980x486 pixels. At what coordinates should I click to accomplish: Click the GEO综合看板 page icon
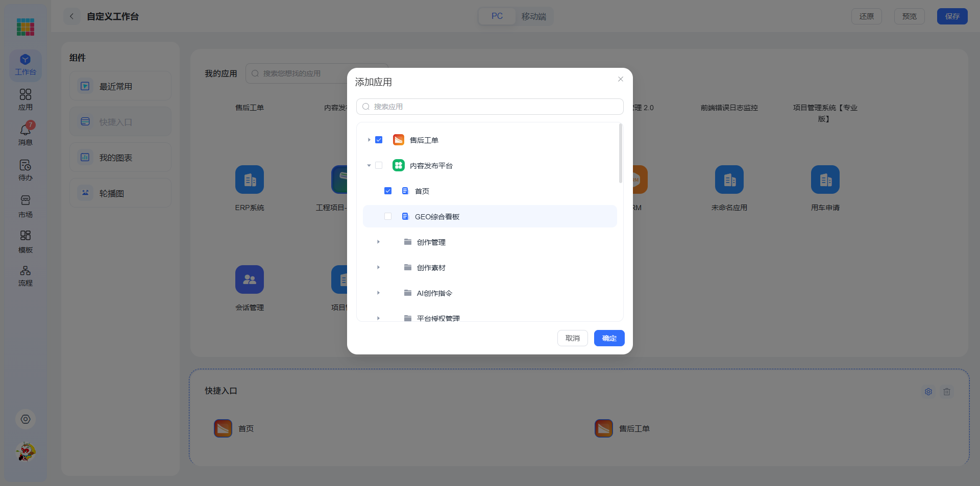coord(405,216)
